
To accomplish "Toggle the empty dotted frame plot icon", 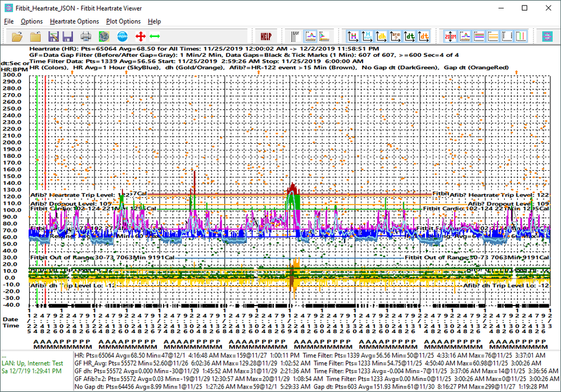I will 507,37.
